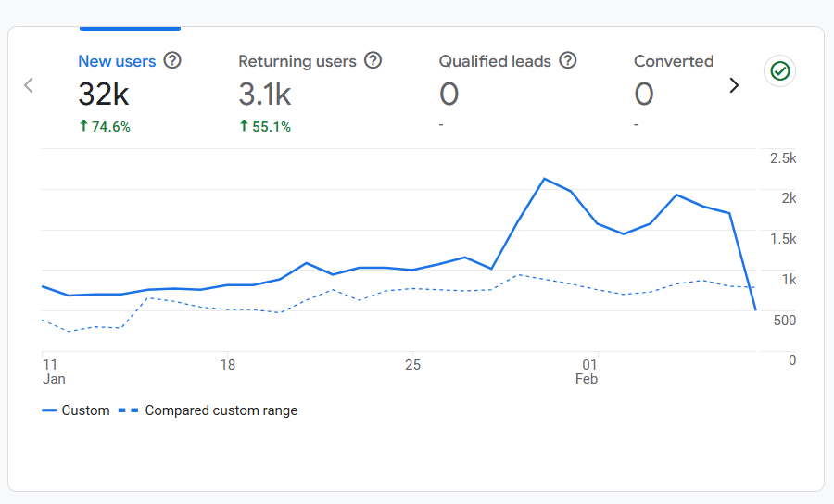Click the 74.6% increase indicator

coord(104,127)
